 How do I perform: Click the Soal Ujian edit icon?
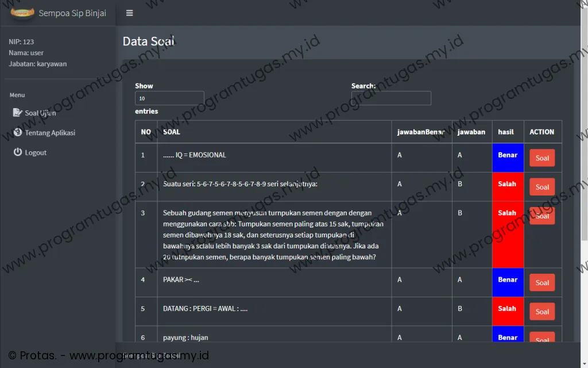17,113
